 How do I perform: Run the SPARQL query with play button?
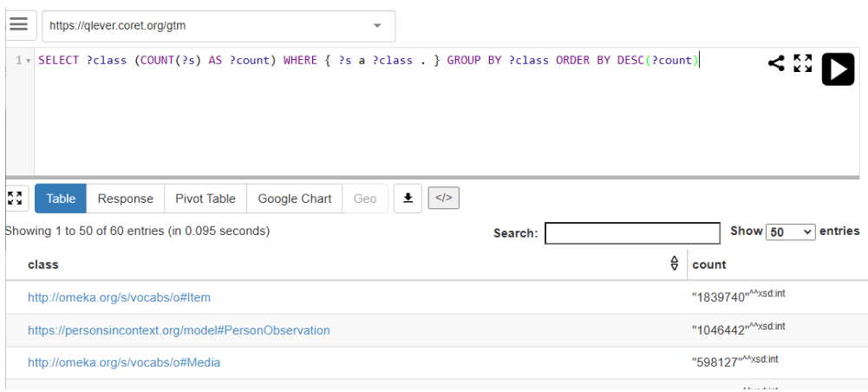coord(837,69)
